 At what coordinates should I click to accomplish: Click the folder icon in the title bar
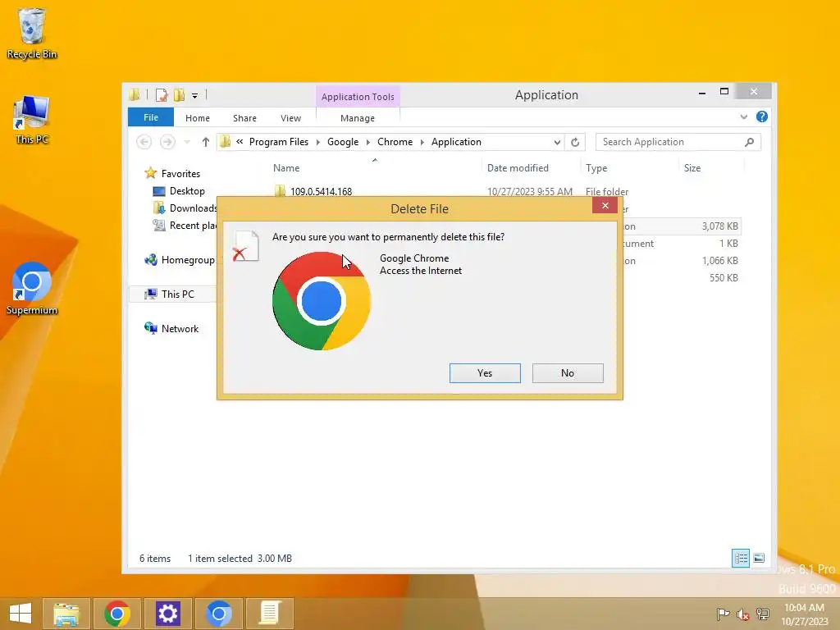tap(134, 95)
